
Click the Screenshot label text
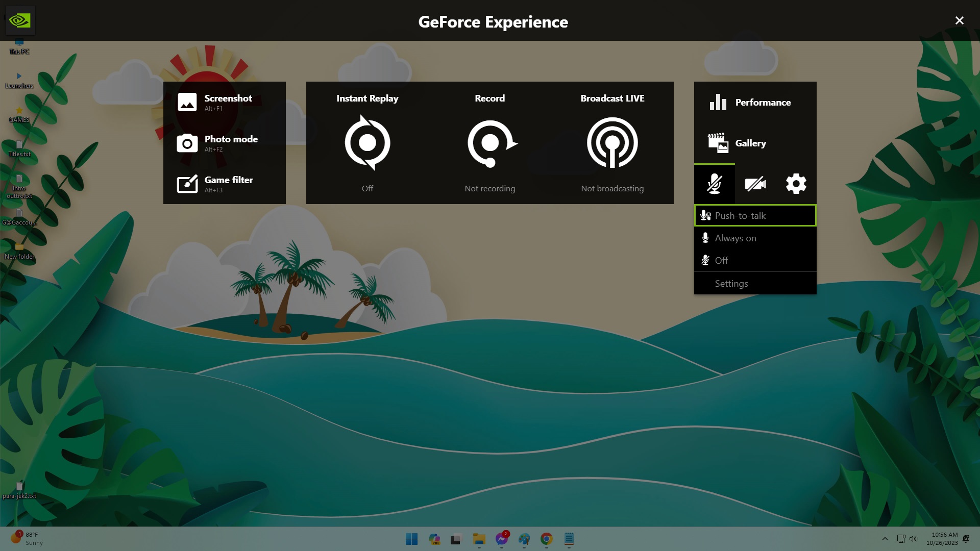pyautogui.click(x=228, y=98)
